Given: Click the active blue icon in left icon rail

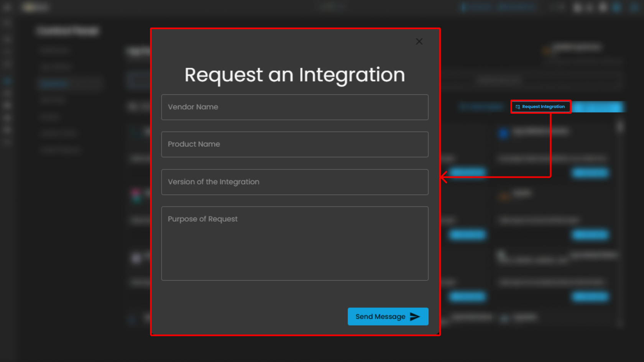Looking at the screenshot, I should [7, 81].
